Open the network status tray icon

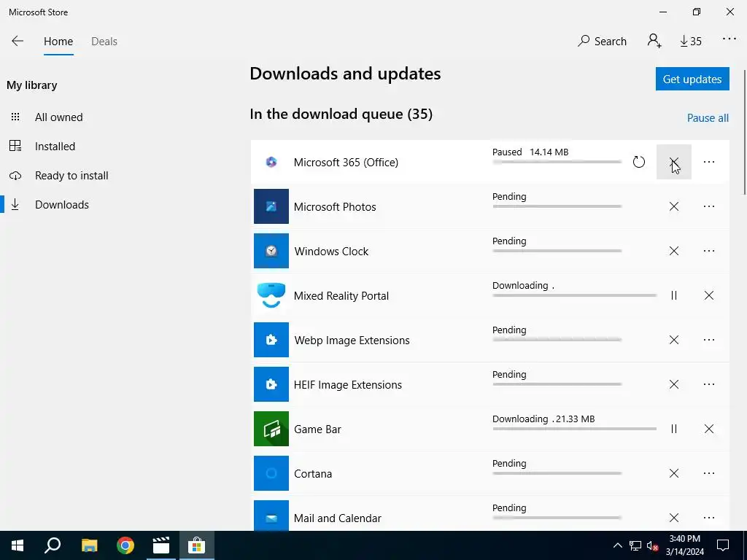pyautogui.click(x=635, y=545)
